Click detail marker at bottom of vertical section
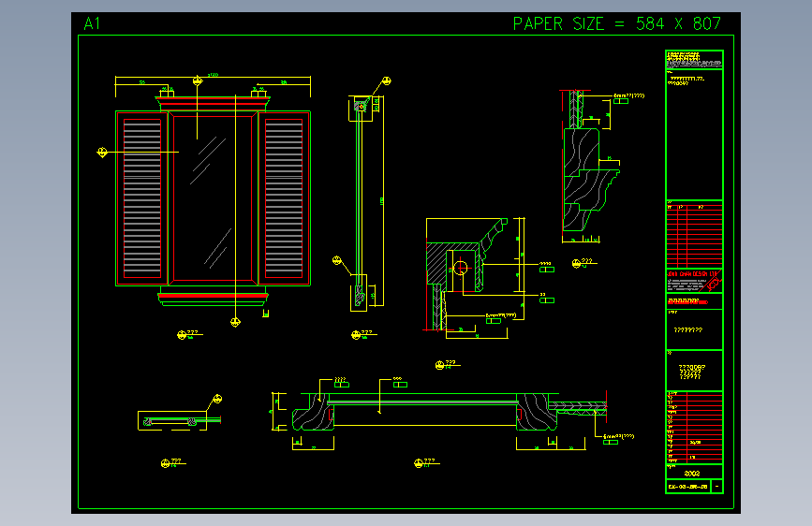The image size is (812, 526). click(x=336, y=260)
